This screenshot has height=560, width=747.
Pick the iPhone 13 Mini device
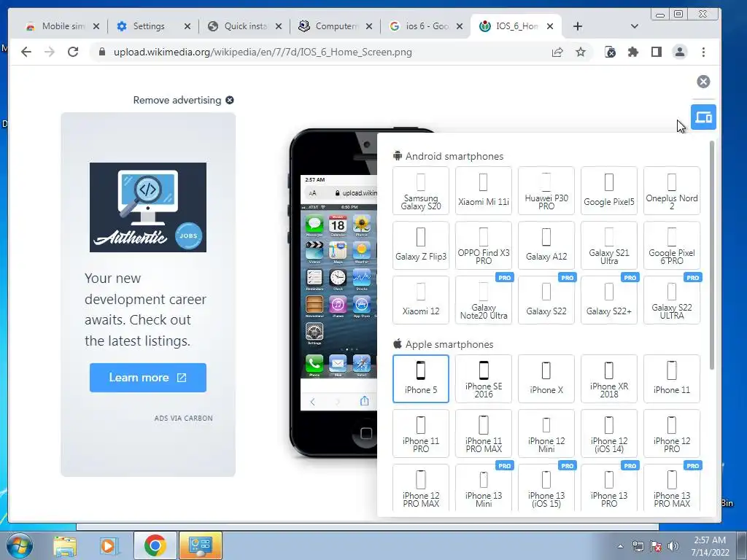tap(484, 488)
